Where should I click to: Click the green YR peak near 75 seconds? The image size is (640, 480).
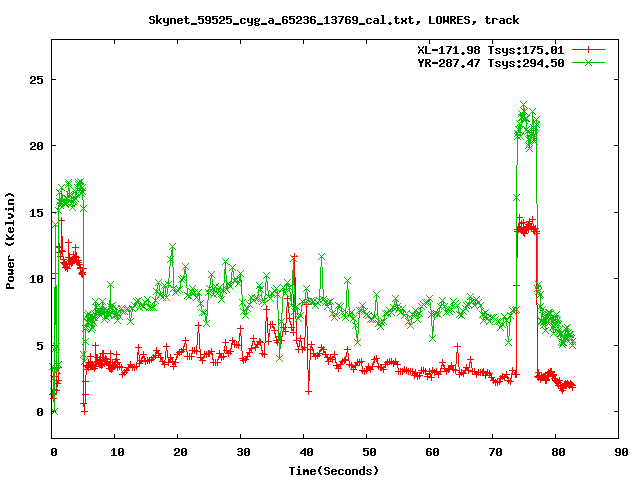(x=524, y=105)
